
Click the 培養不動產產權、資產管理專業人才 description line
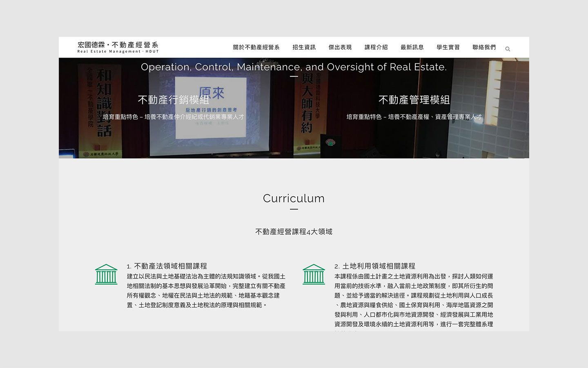[414, 117]
